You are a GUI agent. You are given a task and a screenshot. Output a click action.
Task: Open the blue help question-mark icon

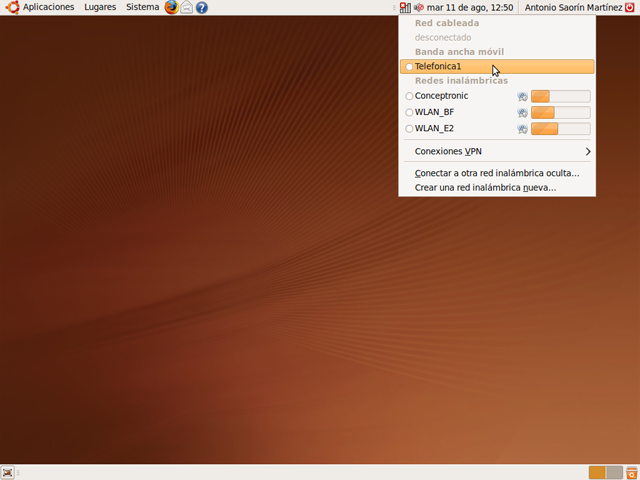click(202, 7)
